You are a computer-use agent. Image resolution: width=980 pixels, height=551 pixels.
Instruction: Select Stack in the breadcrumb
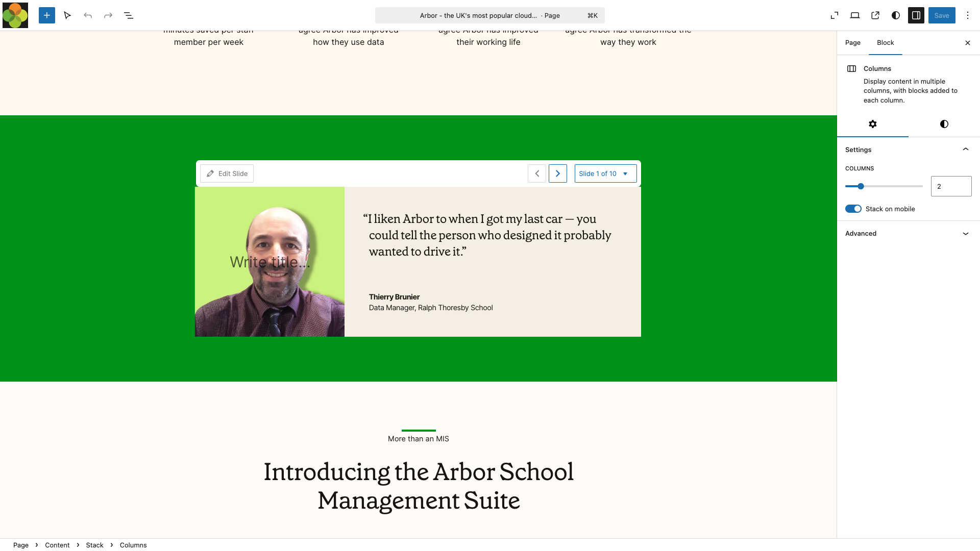coord(94,545)
